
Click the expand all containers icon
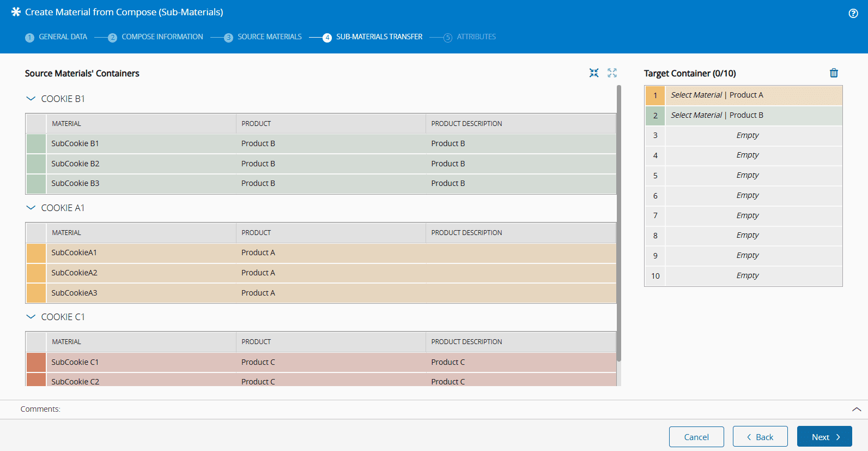pyautogui.click(x=612, y=73)
